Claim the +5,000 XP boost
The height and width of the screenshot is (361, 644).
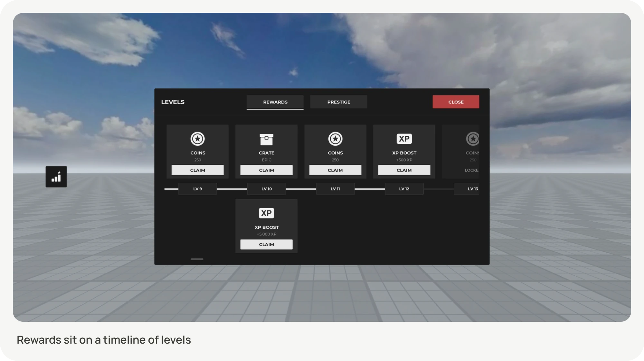coord(266,245)
